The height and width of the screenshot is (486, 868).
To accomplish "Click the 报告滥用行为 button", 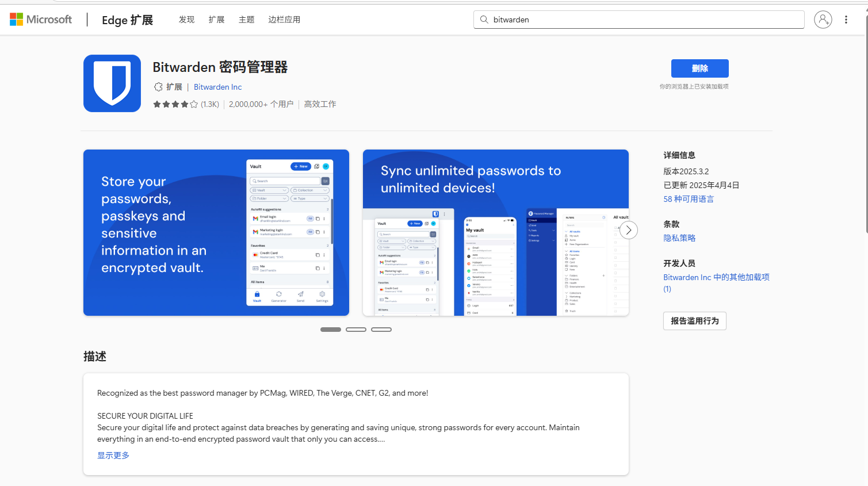I will pos(695,321).
